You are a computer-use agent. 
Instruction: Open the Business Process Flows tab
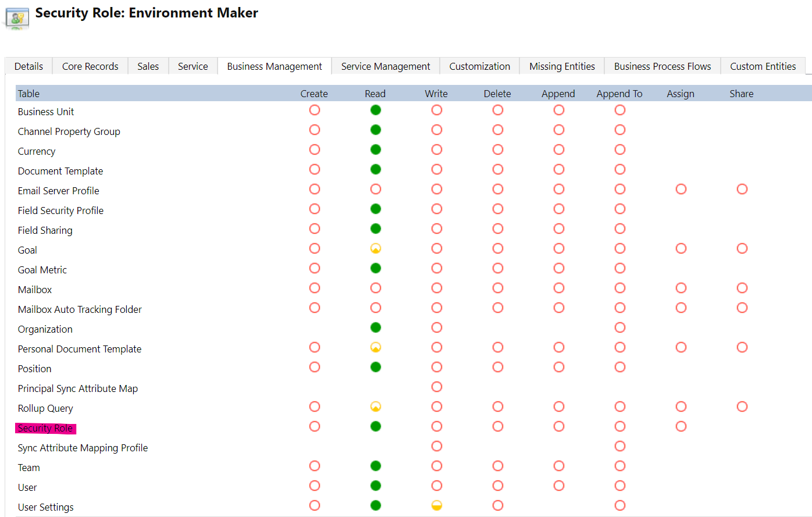(x=662, y=66)
